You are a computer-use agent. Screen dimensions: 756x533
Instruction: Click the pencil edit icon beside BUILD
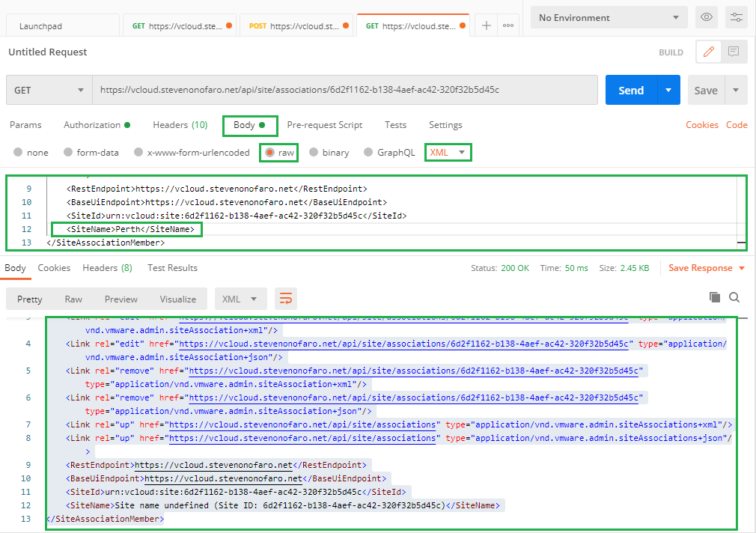click(x=709, y=52)
